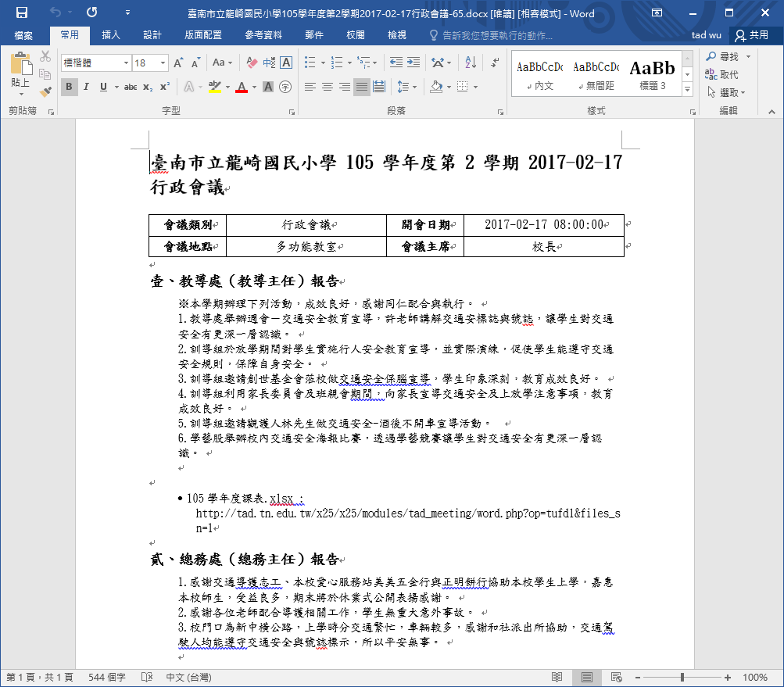
Task: Center-align the paragraph text
Action: click(328, 87)
